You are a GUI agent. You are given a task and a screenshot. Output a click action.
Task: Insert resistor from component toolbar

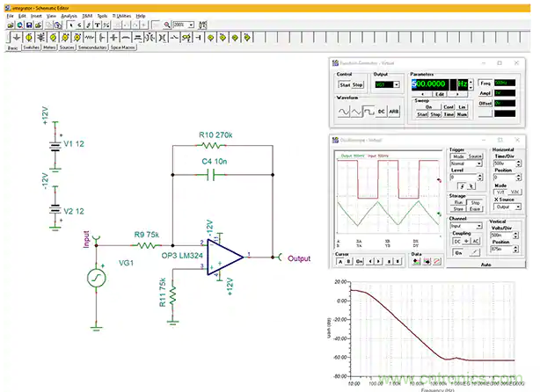[x=88, y=38]
